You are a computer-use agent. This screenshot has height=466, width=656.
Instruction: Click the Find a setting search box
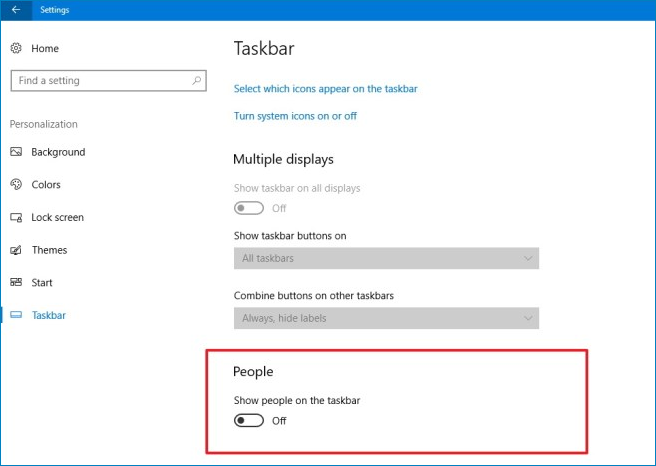point(108,80)
